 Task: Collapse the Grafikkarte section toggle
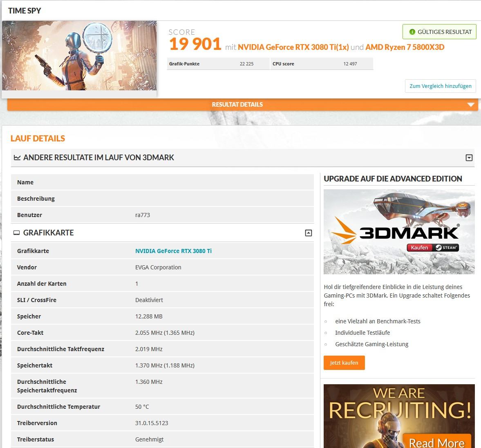(308, 233)
